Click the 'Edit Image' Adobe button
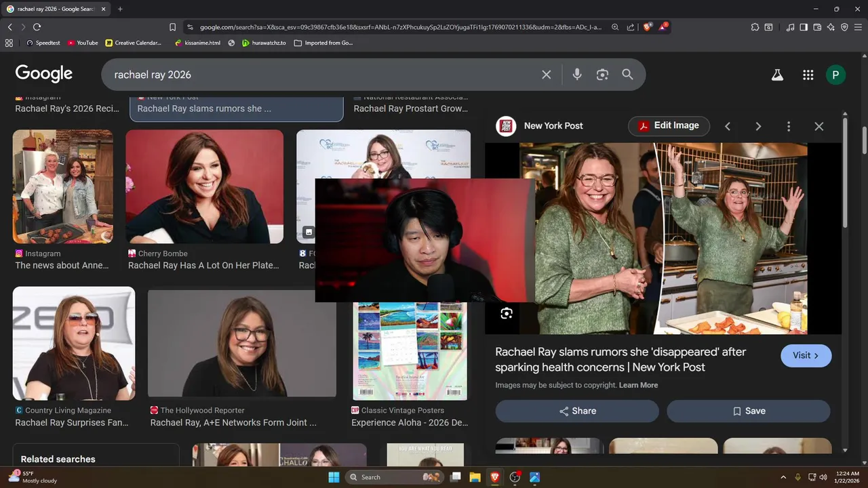The image size is (868, 488). 669,126
